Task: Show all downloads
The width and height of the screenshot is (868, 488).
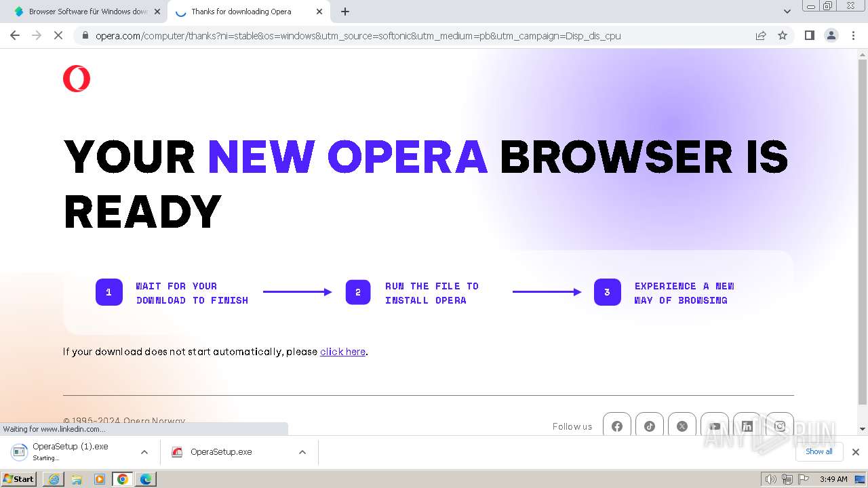Action: (819, 451)
